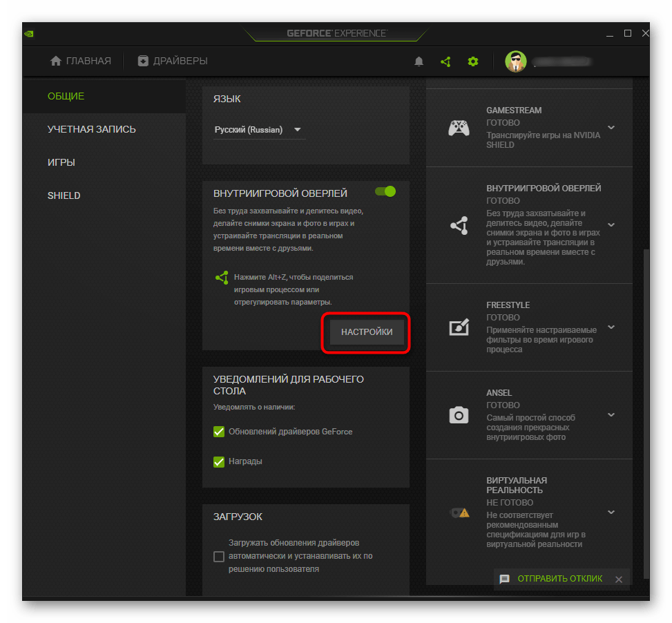Click the Ansel camera icon
This screenshot has height=623, width=672.
pos(459,415)
